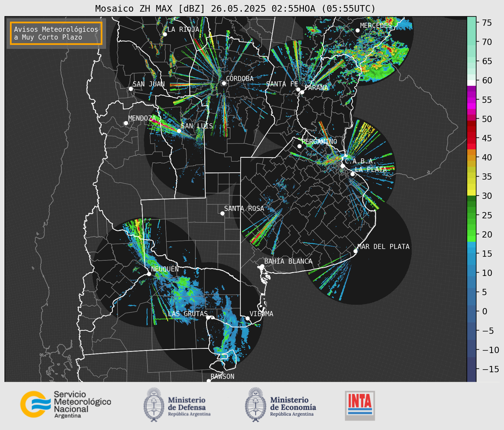
Task: Click the Rawson city marker dot
Action: tap(209, 381)
